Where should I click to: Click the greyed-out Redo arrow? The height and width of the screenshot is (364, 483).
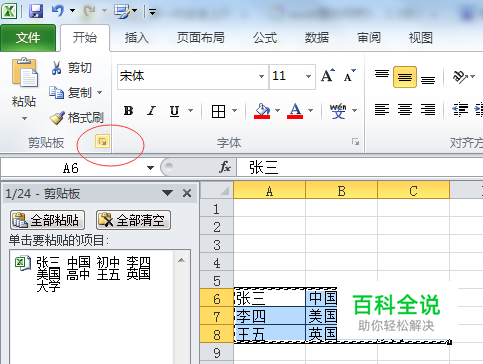click(x=89, y=11)
